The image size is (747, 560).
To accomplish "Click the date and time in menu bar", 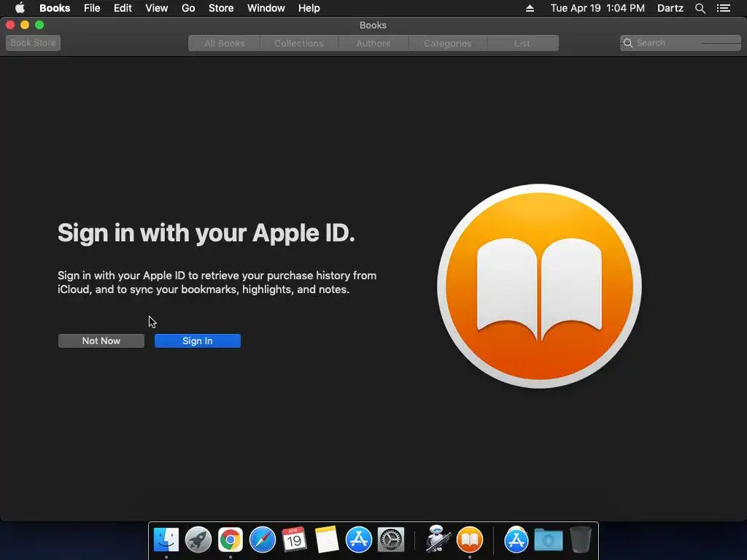I will [x=598, y=8].
